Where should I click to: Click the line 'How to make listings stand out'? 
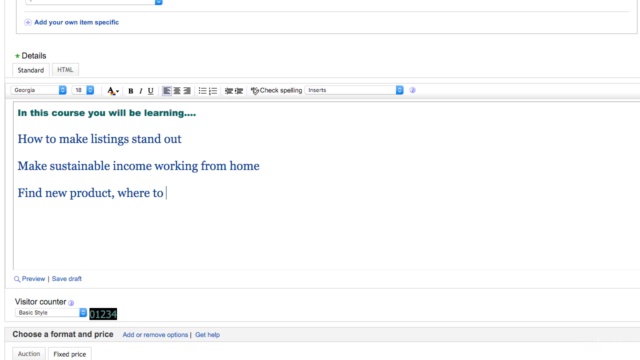[99, 139]
